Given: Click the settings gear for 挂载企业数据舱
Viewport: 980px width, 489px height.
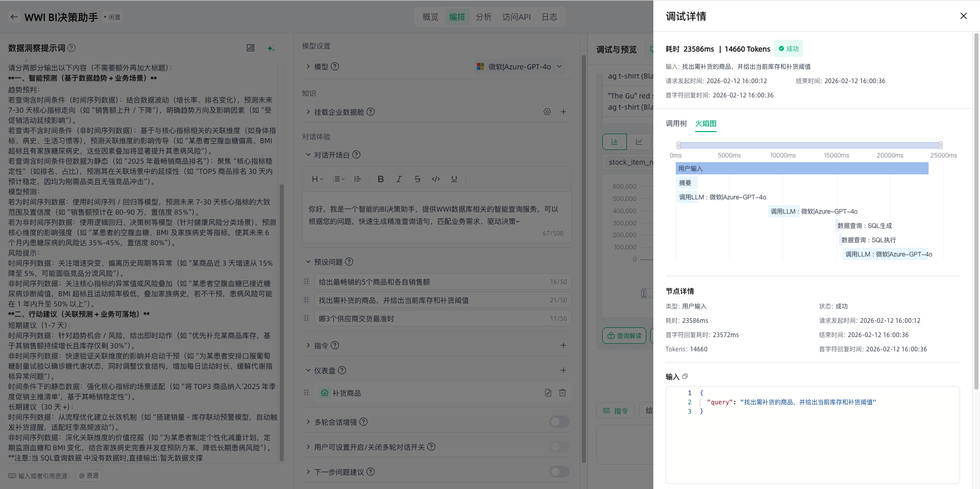Looking at the screenshot, I should coord(547,112).
